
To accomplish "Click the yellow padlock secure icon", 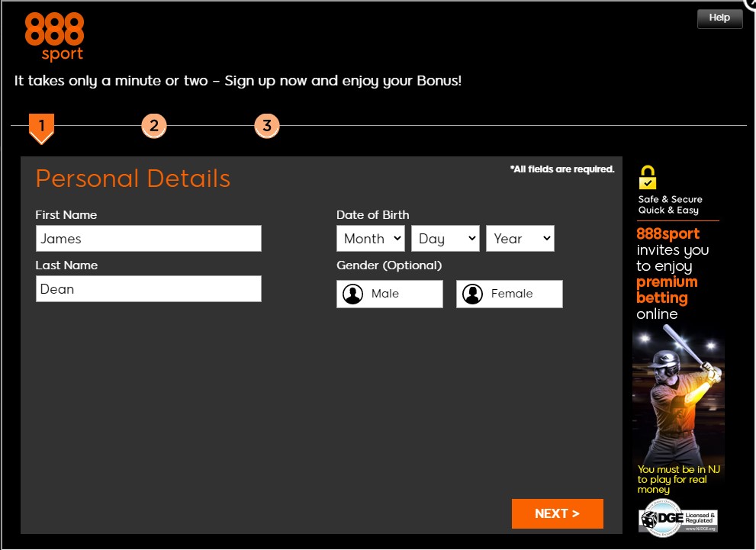I will (648, 178).
